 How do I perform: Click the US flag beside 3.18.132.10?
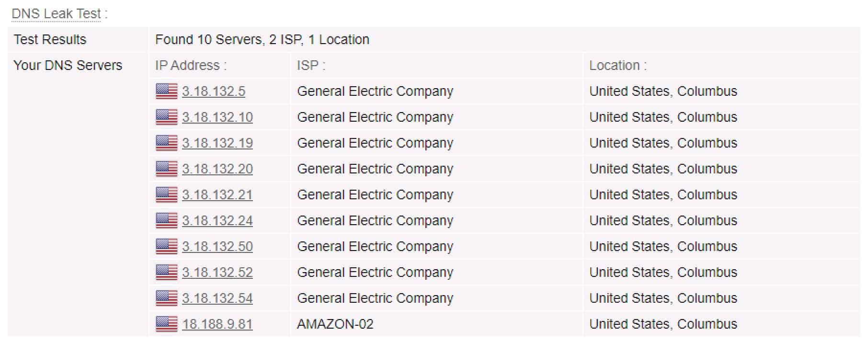(167, 117)
